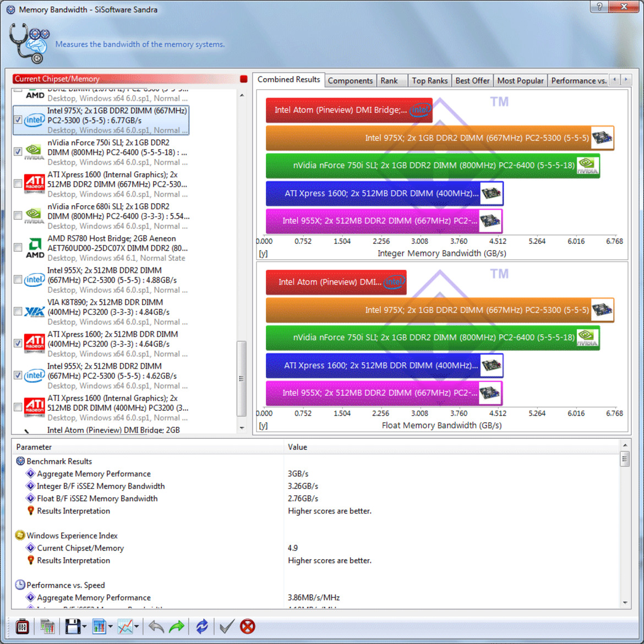The image size is (644, 644).
Task: Click red square swatch beside Current Chipset/Memory
Action: coord(243,79)
